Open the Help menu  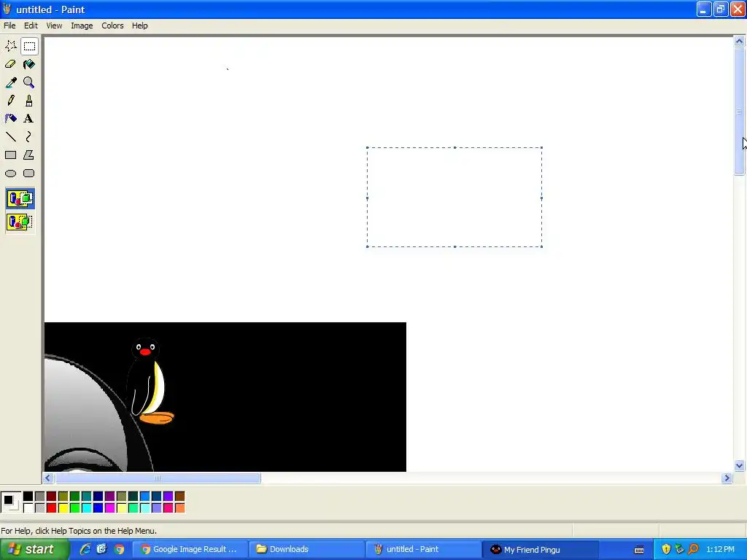click(x=139, y=26)
